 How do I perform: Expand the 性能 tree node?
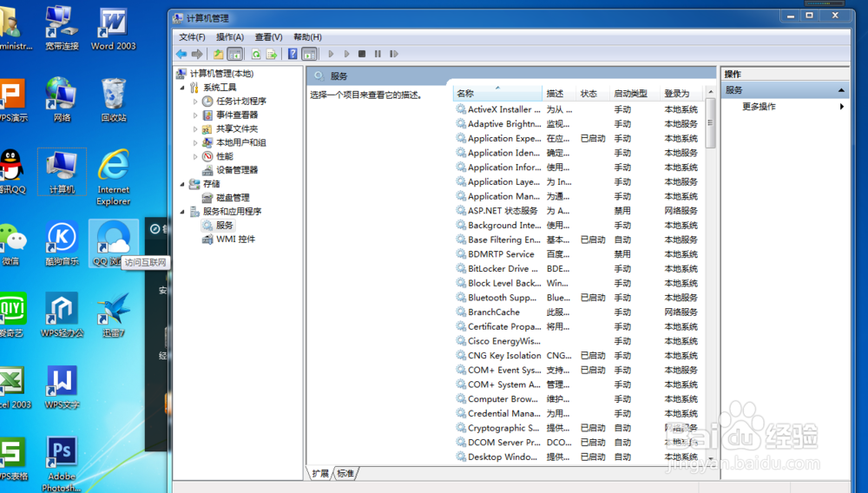195,156
